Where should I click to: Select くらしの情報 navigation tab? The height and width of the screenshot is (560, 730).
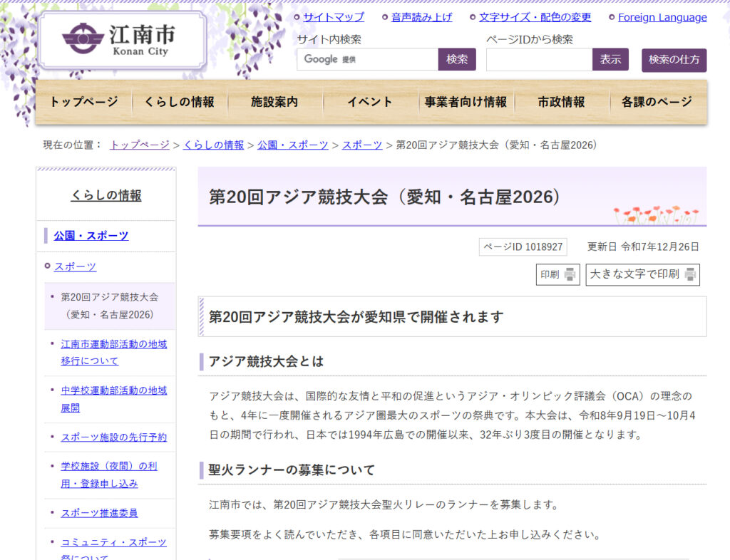click(x=179, y=102)
